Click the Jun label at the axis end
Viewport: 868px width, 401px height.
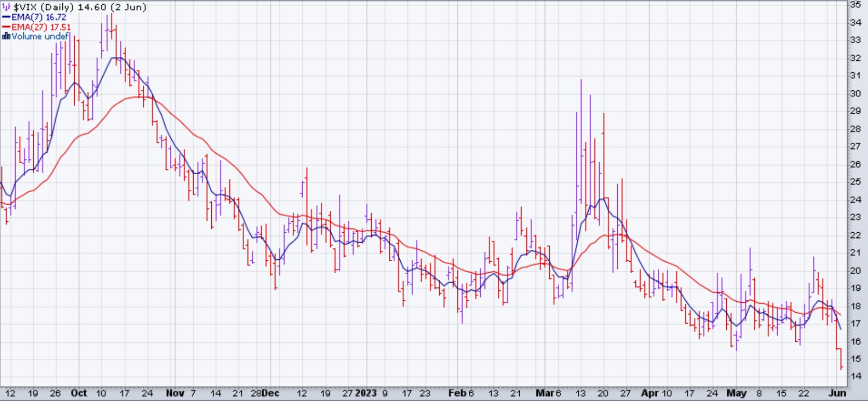[837, 393]
